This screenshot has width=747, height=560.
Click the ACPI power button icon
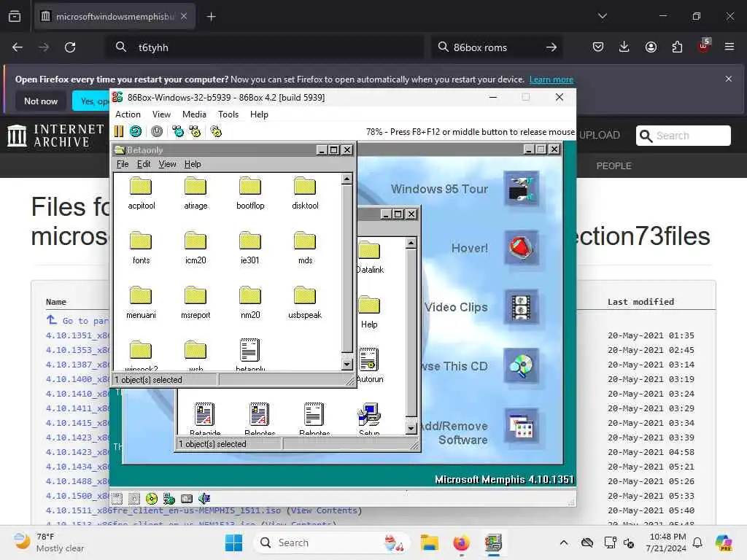[157, 131]
